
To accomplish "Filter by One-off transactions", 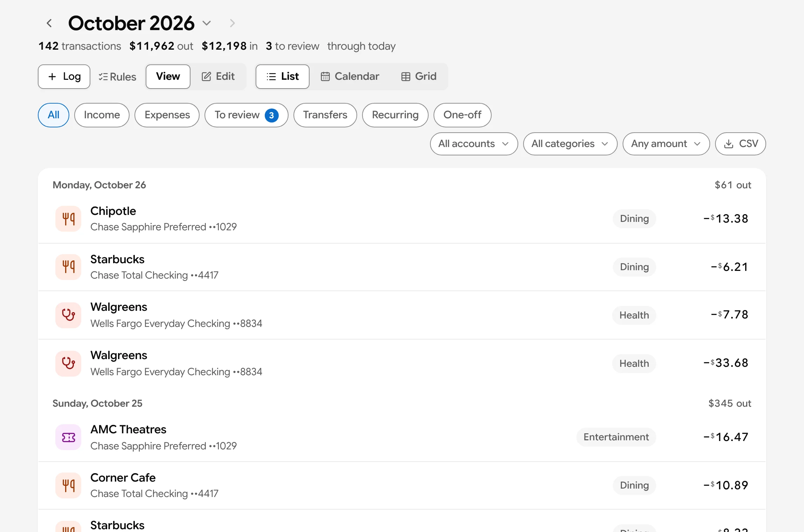I will tap(463, 115).
